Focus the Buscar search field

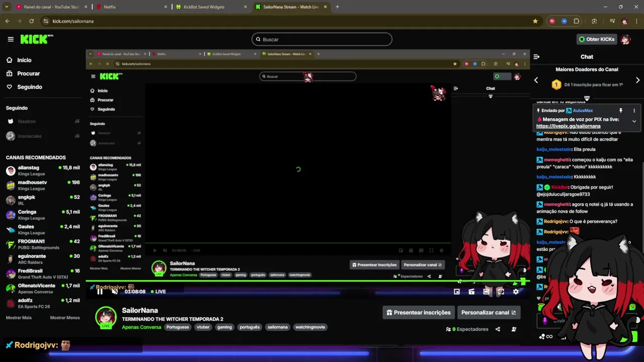322,39
